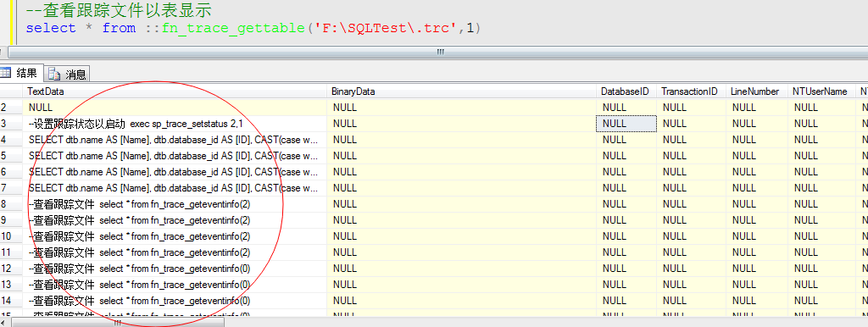
Task: Select row header number 10
Action: (11, 236)
